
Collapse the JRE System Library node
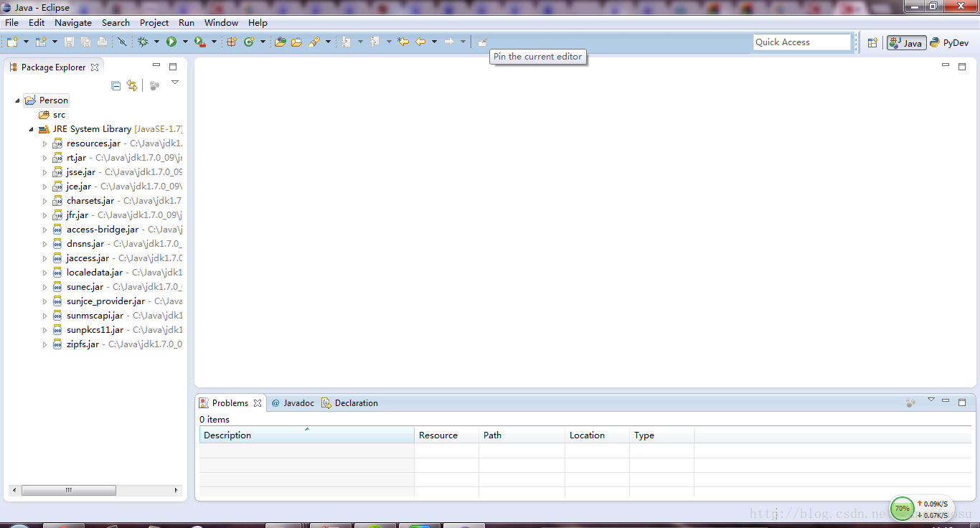32,129
